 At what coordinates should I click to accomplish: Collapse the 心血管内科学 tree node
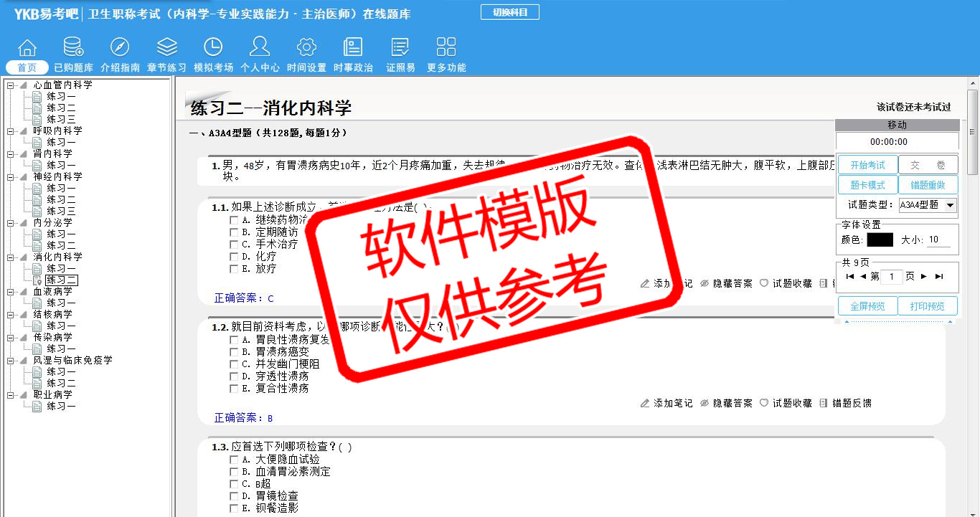click(10, 85)
